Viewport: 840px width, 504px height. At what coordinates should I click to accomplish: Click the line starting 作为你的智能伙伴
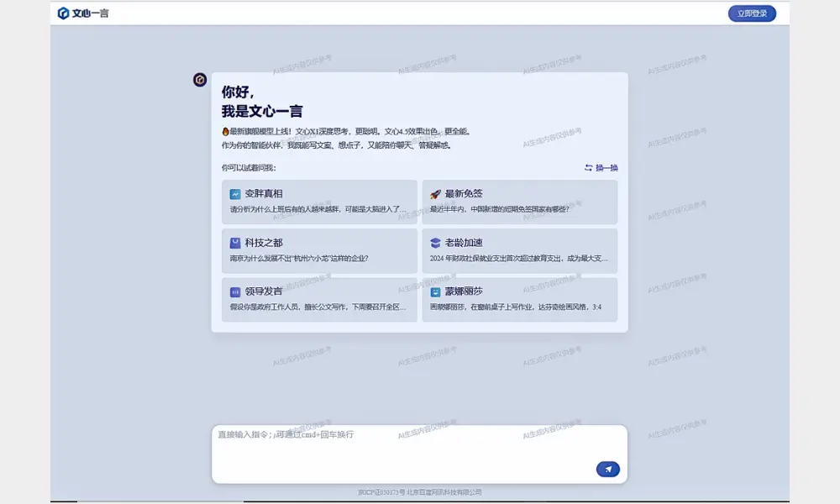[x=337, y=145]
